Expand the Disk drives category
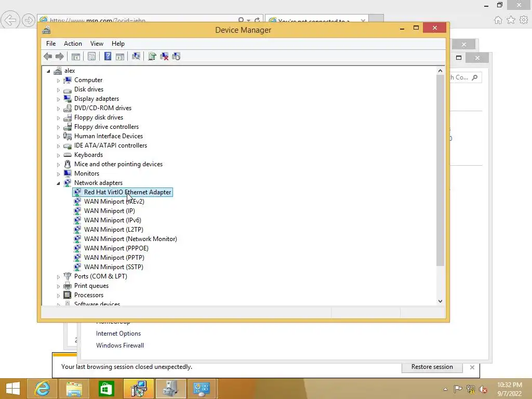 (58, 90)
